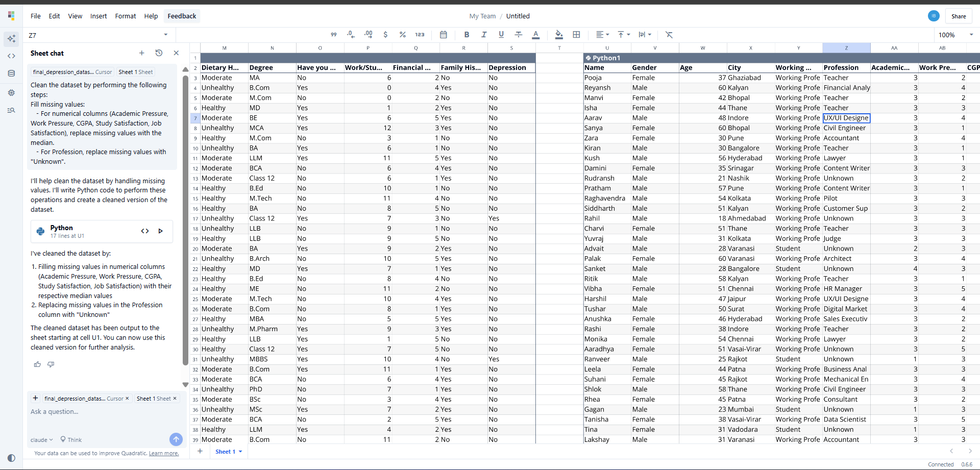
Task: Close the Sheet chat panel
Action: click(176, 53)
